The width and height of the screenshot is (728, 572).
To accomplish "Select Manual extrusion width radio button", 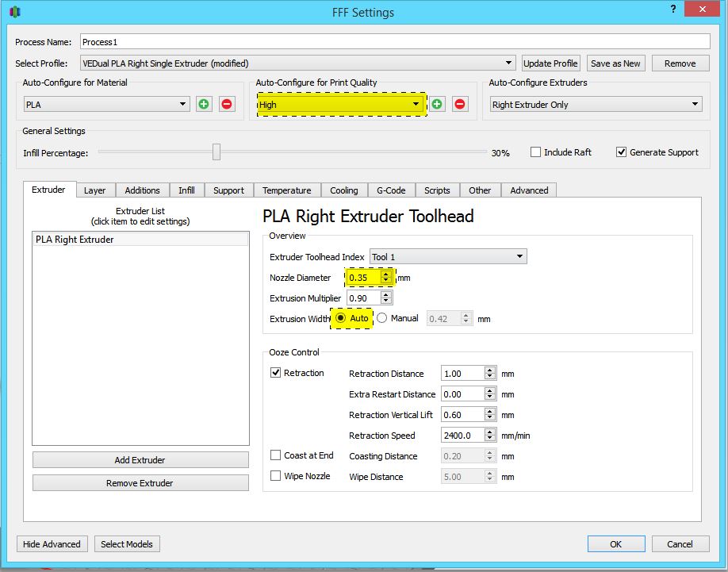I will 382,318.
